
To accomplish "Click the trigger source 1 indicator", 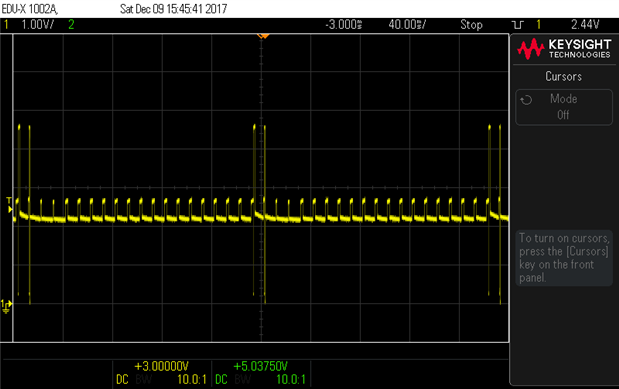I will [x=538, y=25].
